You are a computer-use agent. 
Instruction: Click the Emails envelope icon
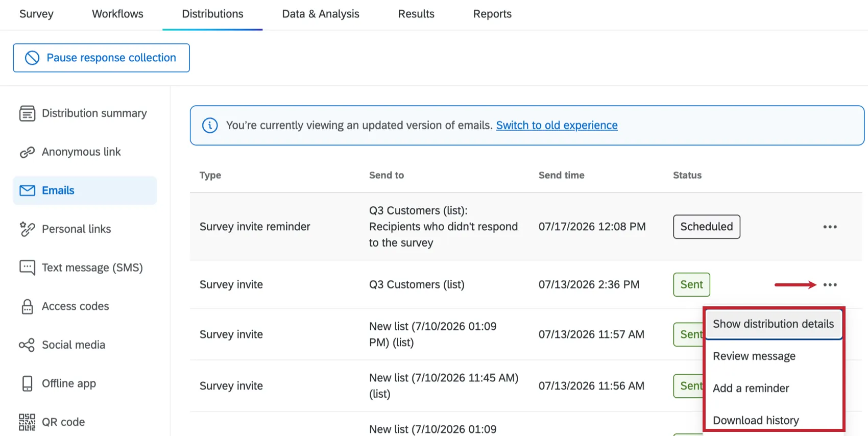tap(27, 190)
